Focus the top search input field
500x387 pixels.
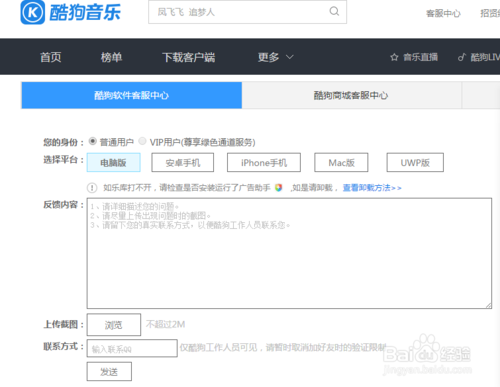(x=247, y=12)
